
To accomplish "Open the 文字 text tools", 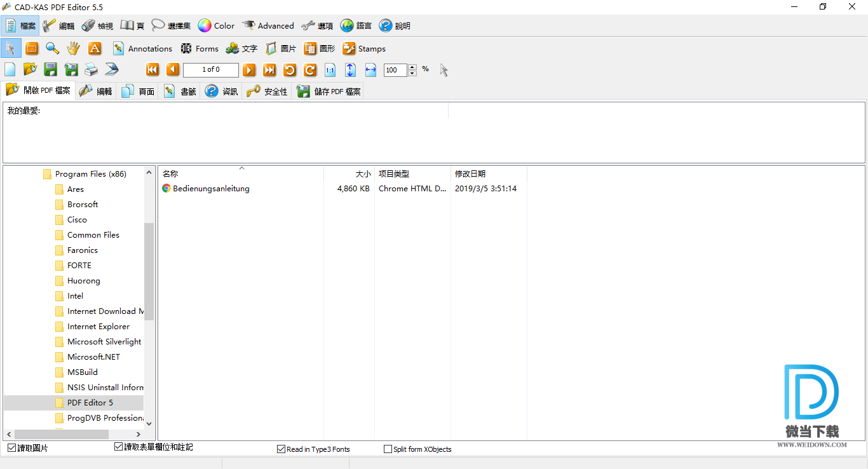I will tap(241, 48).
